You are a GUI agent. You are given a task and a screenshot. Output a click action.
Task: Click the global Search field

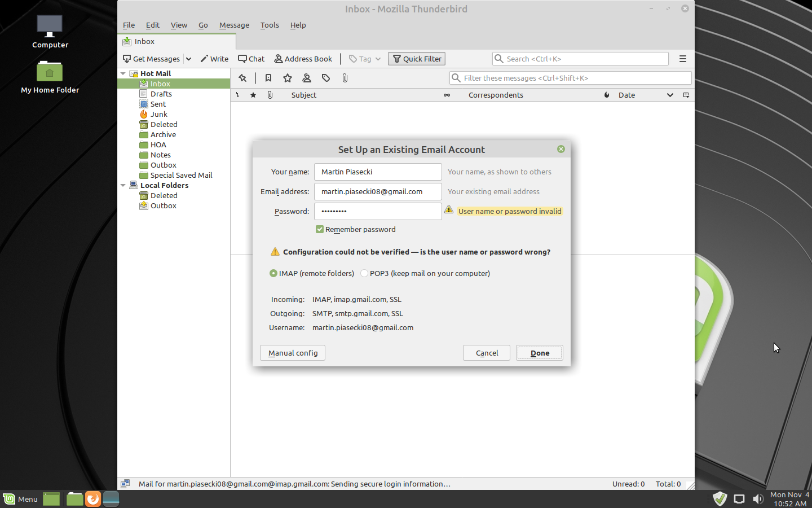pyautogui.click(x=580, y=59)
